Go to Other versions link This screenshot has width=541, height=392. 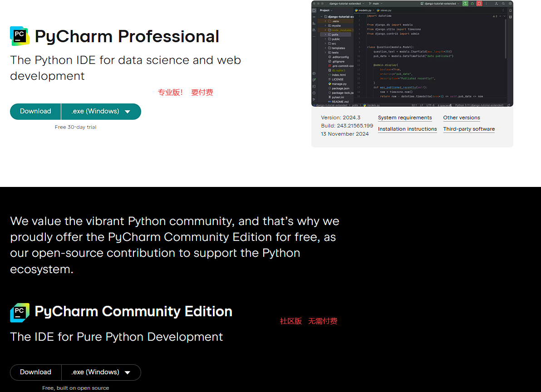tap(461, 118)
